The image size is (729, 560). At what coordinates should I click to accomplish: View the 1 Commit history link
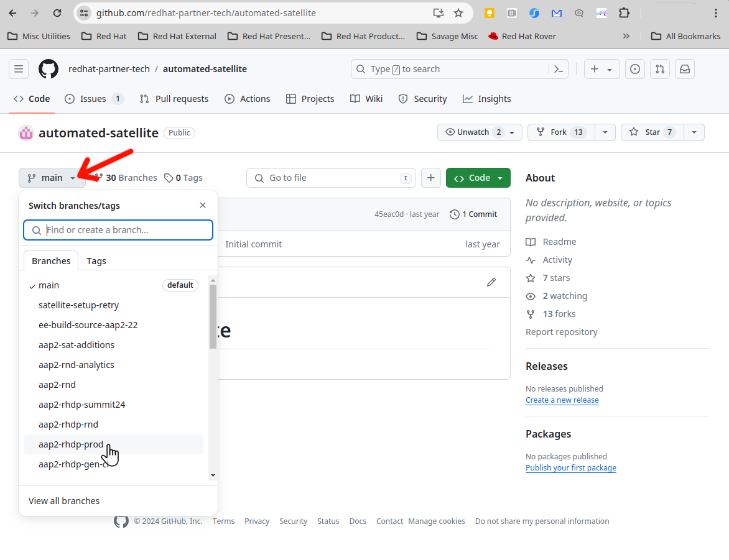(473, 214)
